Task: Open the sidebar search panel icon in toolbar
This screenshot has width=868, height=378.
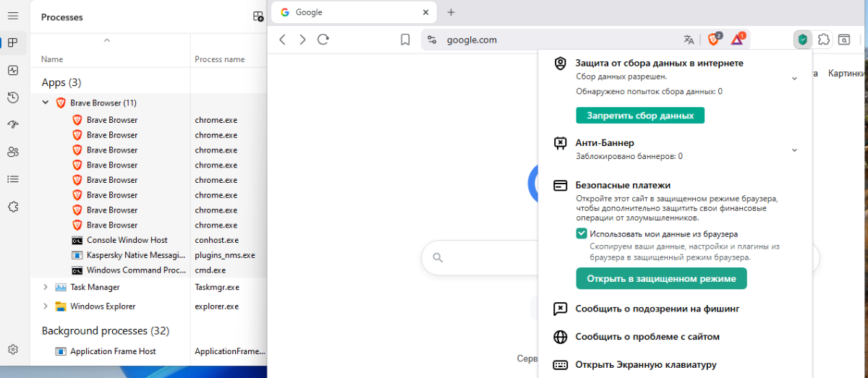Action: click(x=844, y=40)
